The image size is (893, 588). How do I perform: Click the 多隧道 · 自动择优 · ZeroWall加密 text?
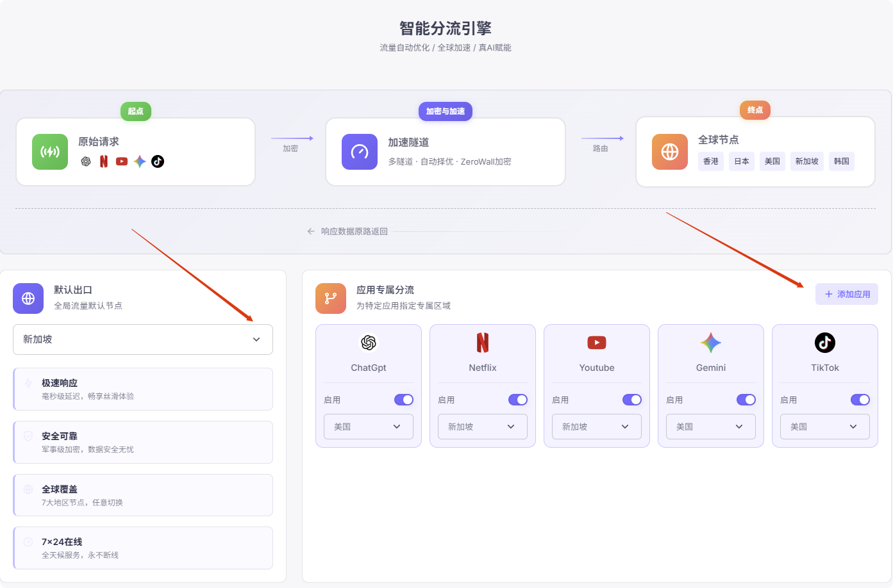(x=449, y=161)
